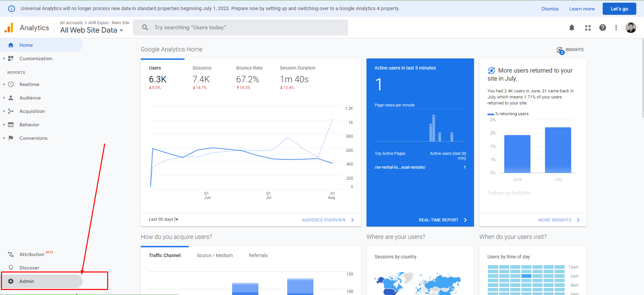Click the /av-rental-lo...sual-rentals/ active page
644x295 pixels.
click(400, 167)
